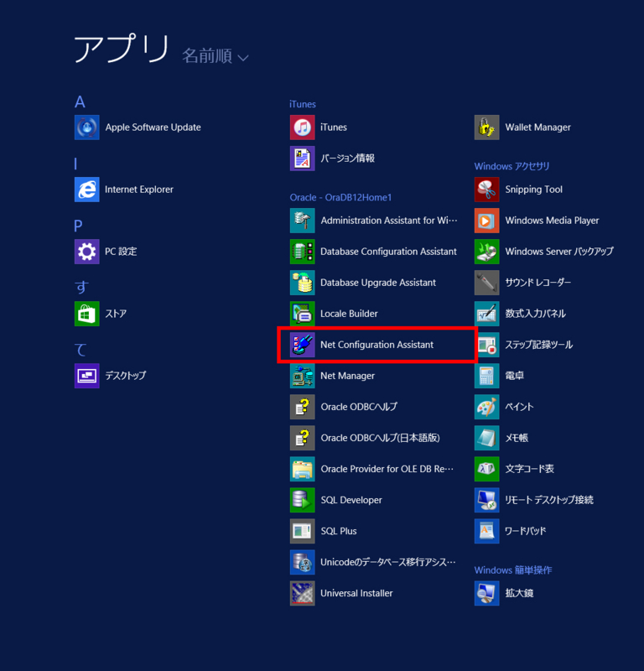Open the Oracle ODBCヘルプ icon

pyautogui.click(x=302, y=407)
